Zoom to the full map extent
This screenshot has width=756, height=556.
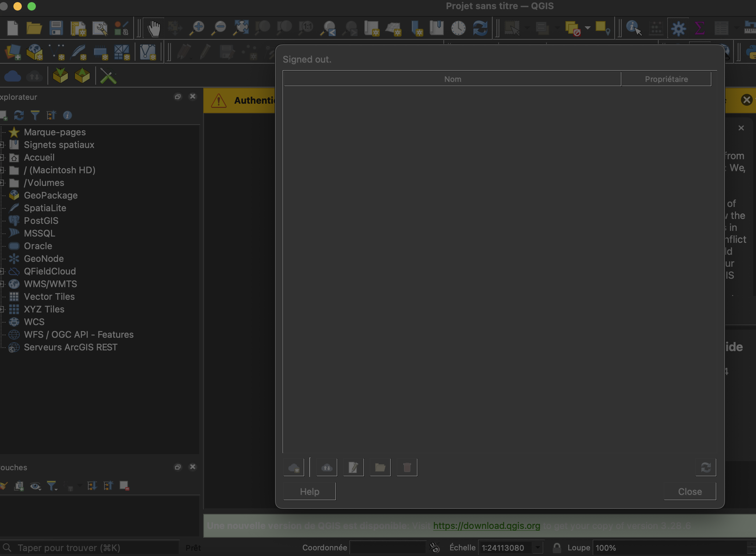pyautogui.click(x=241, y=28)
